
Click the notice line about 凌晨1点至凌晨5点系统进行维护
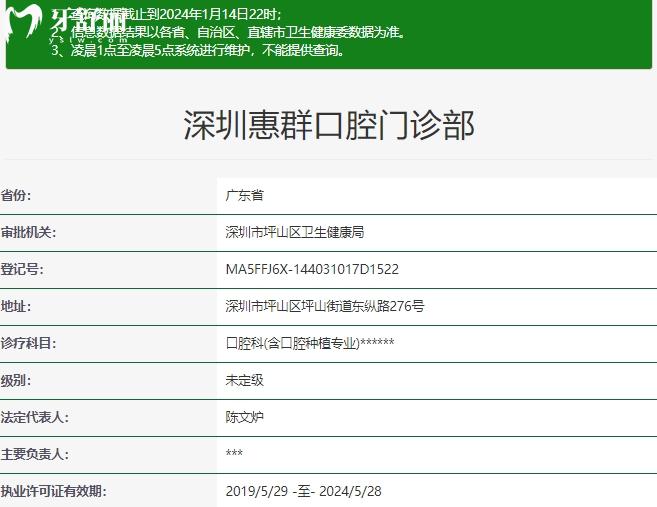(x=198, y=50)
